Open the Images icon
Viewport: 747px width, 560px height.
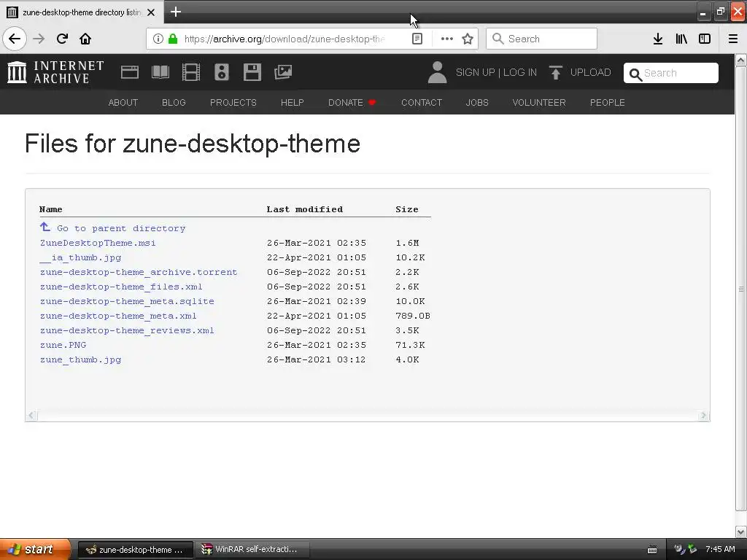[x=283, y=72]
